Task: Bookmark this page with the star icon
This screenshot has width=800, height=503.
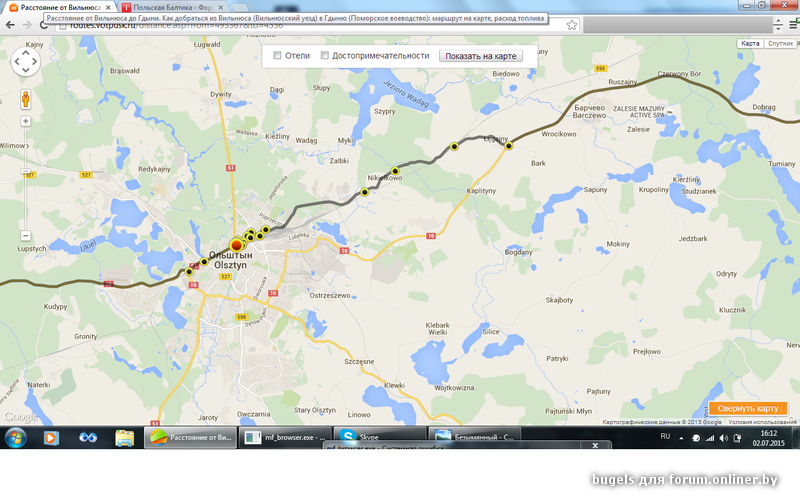Action: click(571, 25)
